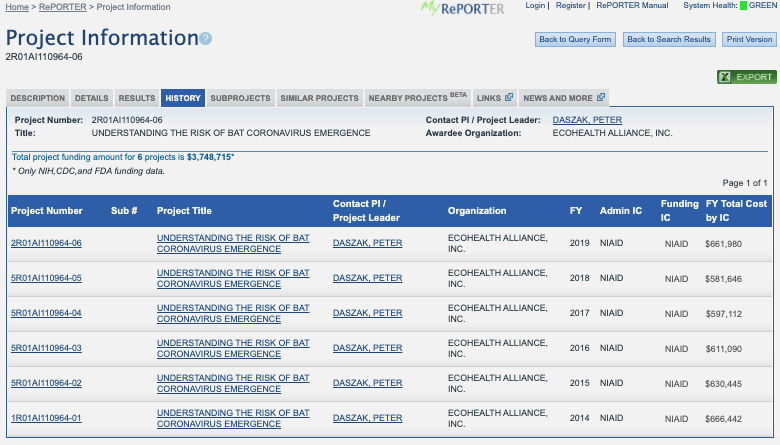This screenshot has height=445, width=780.
Task: Open the Subprojects tab
Action: click(240, 98)
